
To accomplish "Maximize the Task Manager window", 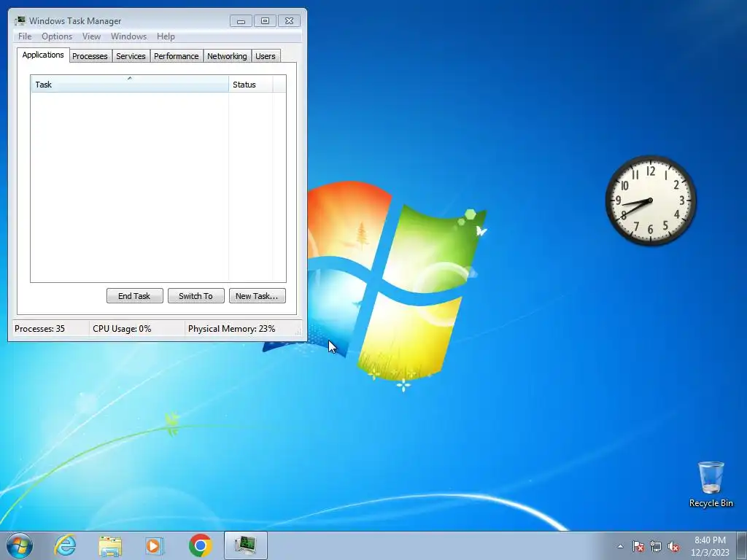I will (265, 21).
